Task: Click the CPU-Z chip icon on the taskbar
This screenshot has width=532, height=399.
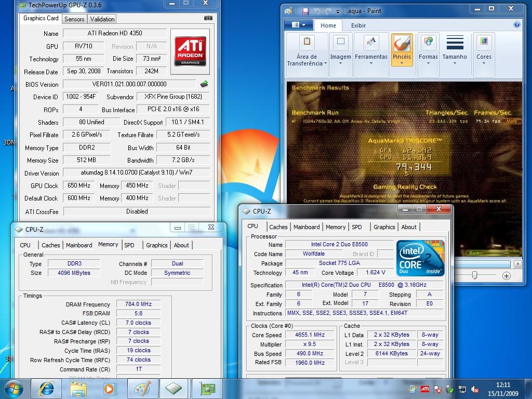Action: 174,389
